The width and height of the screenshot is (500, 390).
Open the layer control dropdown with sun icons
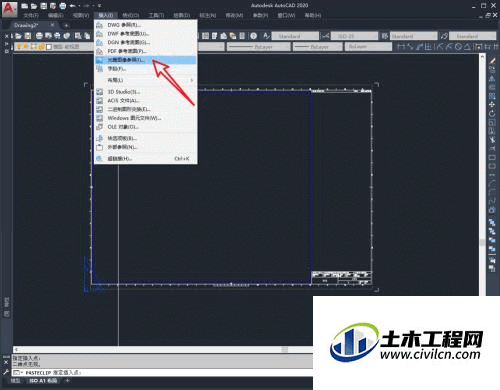tap(53, 47)
